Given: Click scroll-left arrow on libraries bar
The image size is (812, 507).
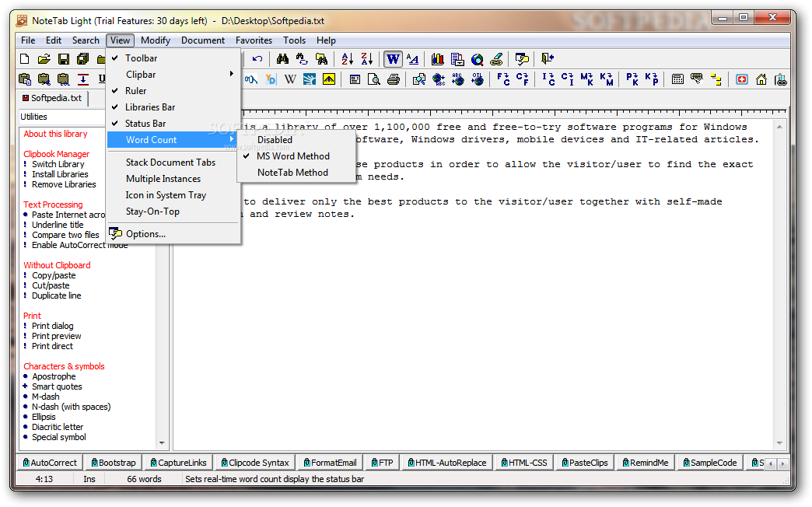Looking at the screenshot, I should pos(771,464).
